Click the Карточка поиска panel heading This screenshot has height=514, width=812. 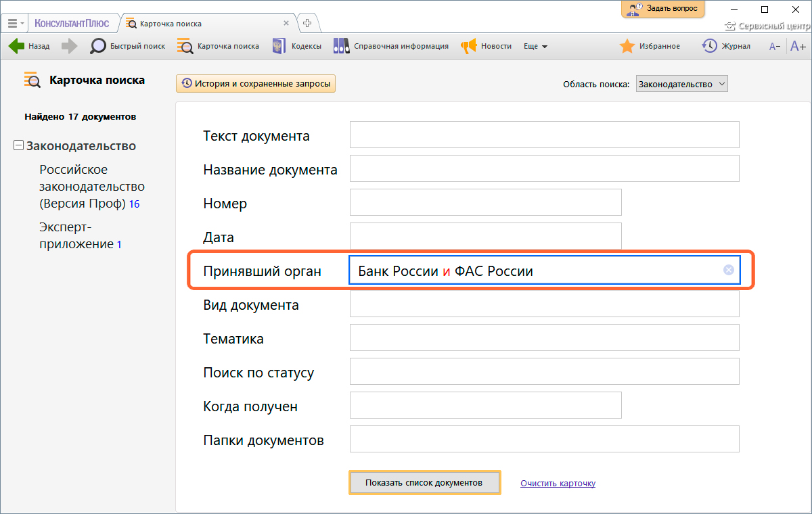click(97, 80)
